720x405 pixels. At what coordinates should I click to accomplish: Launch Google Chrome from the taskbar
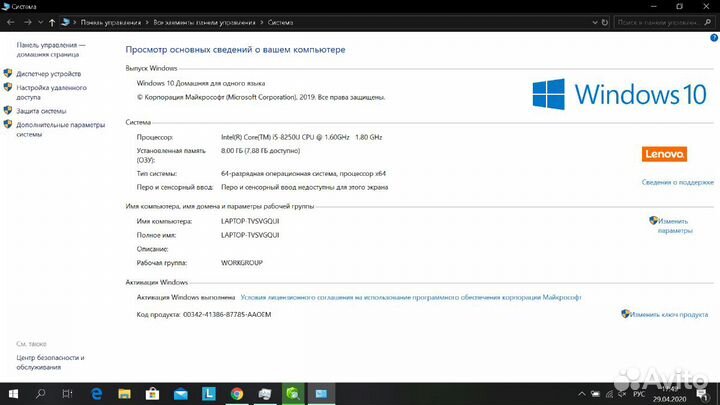237,394
